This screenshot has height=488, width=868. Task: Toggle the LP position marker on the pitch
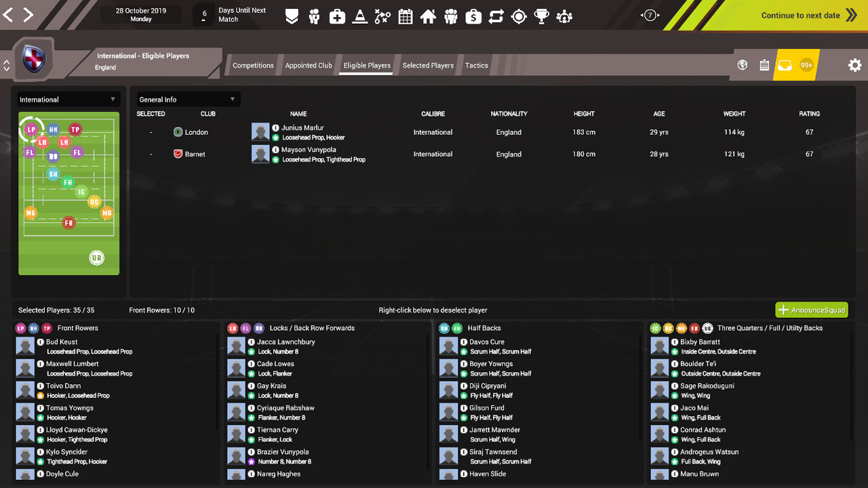(x=31, y=128)
